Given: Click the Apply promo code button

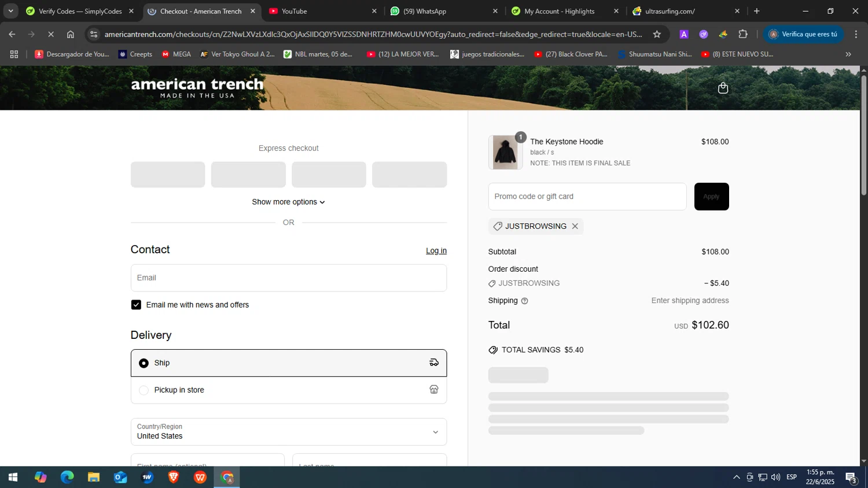Looking at the screenshot, I should (x=711, y=197).
